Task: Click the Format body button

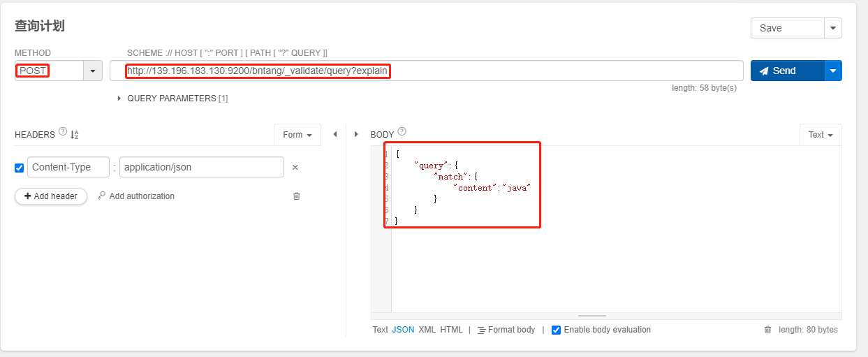Action: (x=506, y=330)
